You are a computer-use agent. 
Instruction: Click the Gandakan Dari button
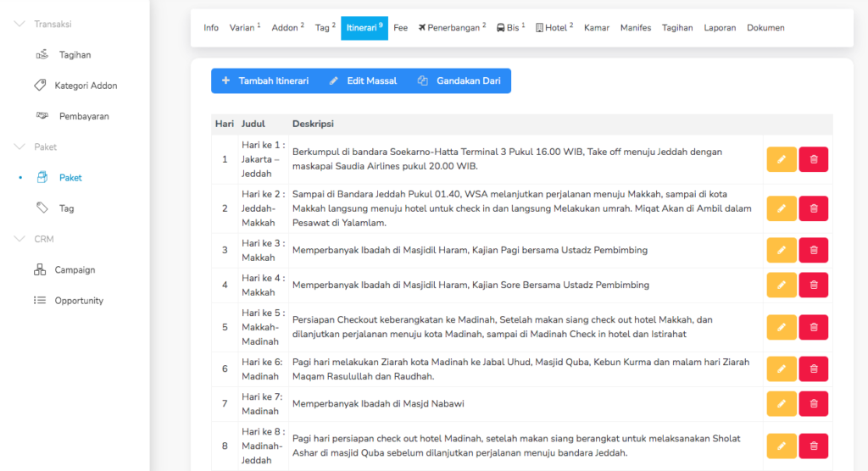click(459, 81)
